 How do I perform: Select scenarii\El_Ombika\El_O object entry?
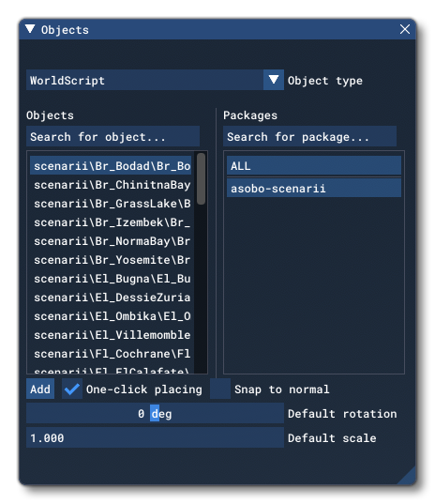click(111, 316)
